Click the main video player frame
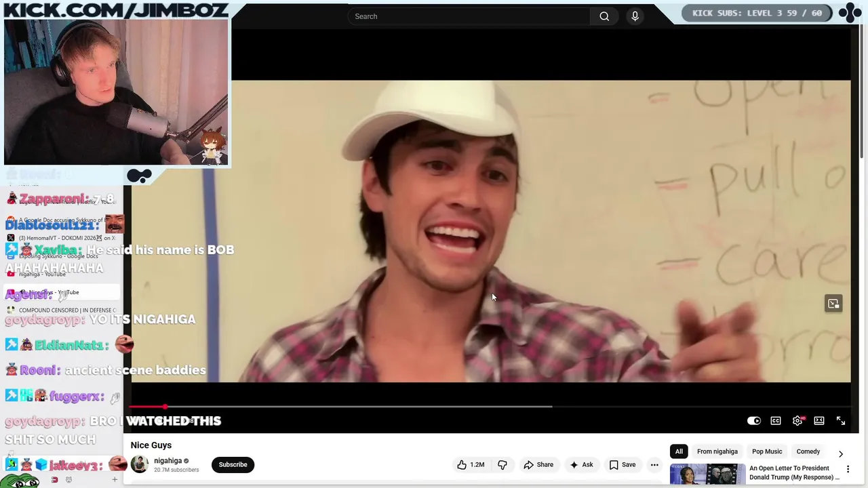The image size is (868, 488). pyautogui.click(x=490, y=231)
